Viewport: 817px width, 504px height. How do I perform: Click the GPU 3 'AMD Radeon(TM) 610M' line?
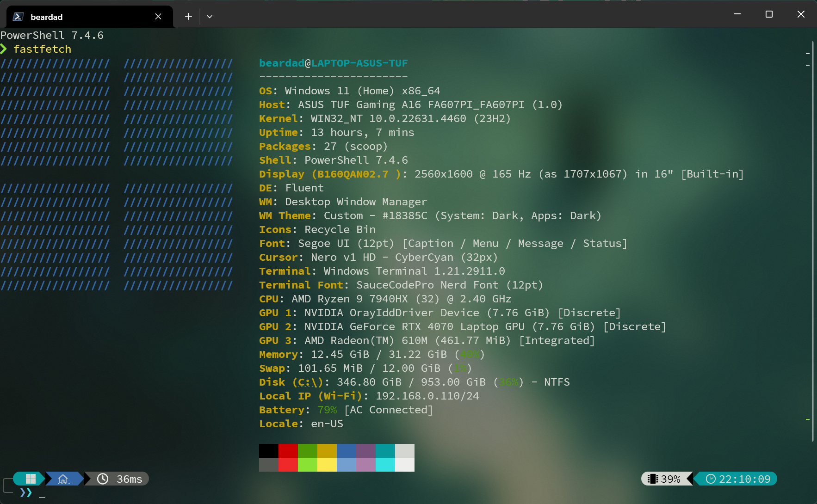tap(427, 340)
